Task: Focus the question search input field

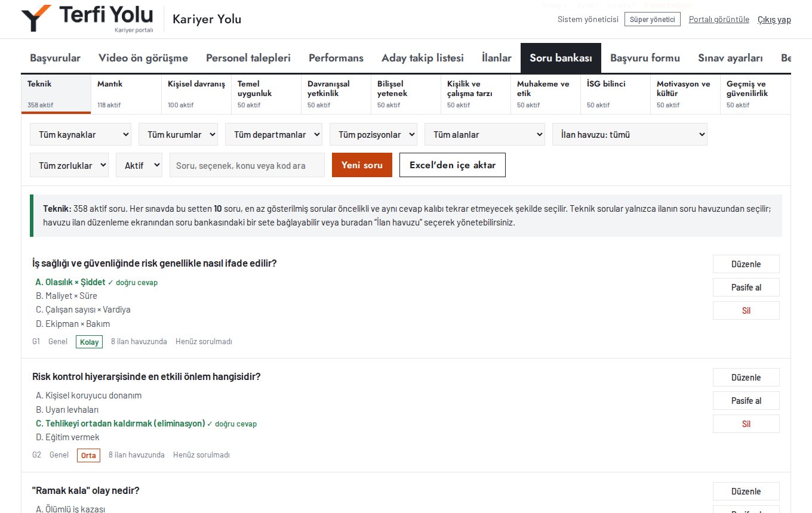Action: (247, 165)
